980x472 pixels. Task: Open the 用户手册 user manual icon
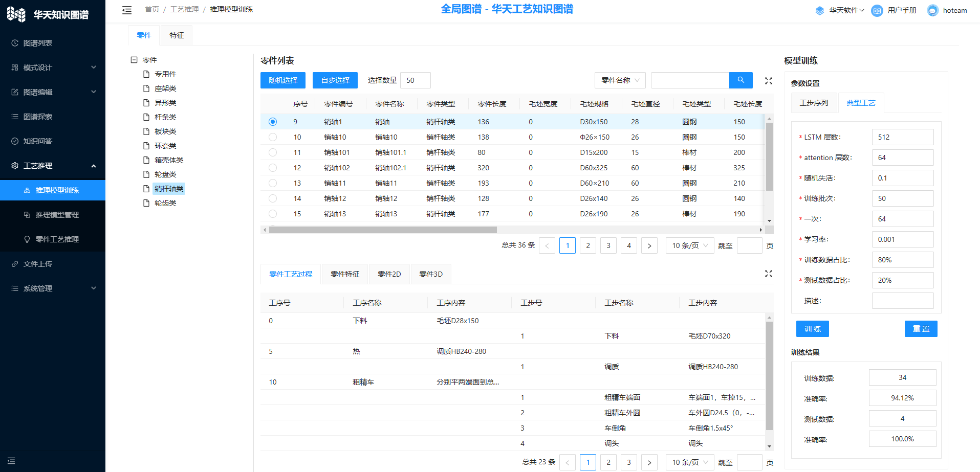tap(877, 11)
